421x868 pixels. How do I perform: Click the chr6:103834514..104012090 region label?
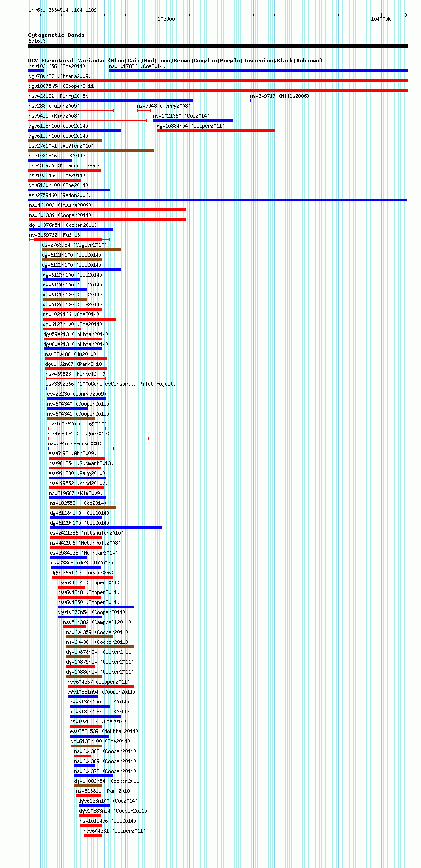point(64,10)
